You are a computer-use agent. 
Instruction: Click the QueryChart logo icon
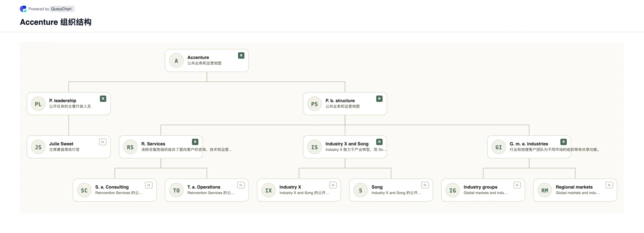pos(23,9)
